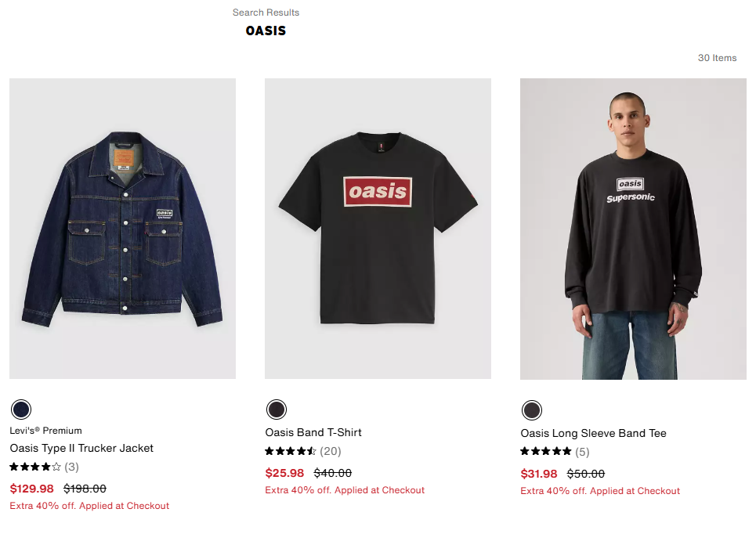Click the Oasis Long Sleeve Band Tee title
Viewport: 756px width, 534px height.
(x=594, y=433)
